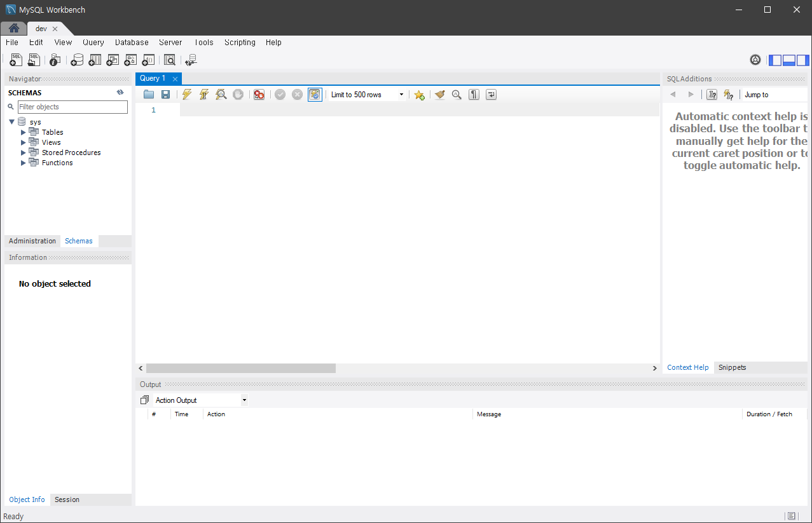812x523 pixels.
Task: Select the sys schema
Action: [35, 122]
